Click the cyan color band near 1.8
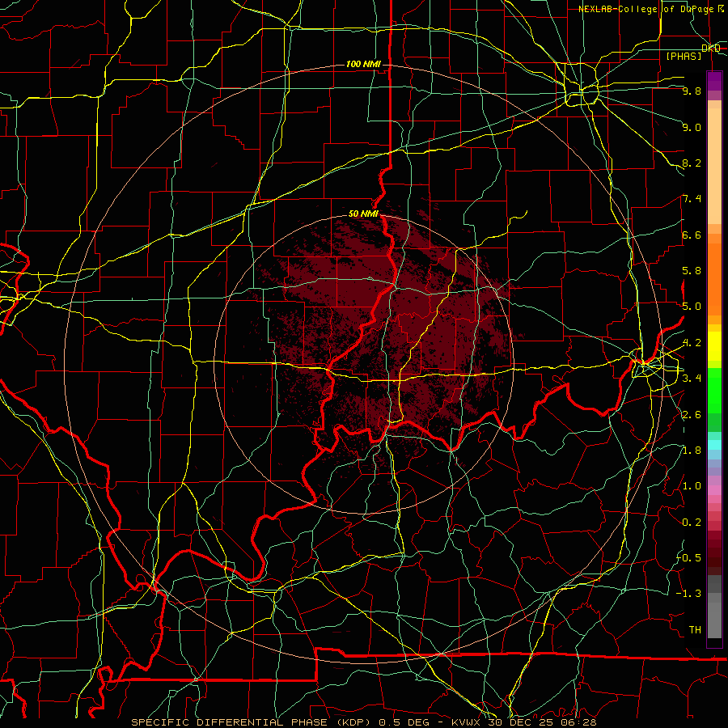Image resolution: width=728 pixels, height=728 pixels. coord(714,445)
